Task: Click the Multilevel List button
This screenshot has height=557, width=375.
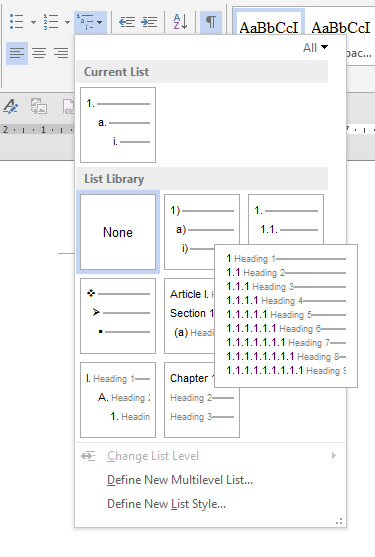Action: (90, 22)
